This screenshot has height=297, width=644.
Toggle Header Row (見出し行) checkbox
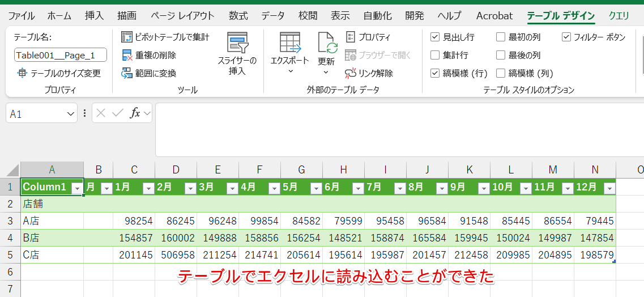coord(435,37)
